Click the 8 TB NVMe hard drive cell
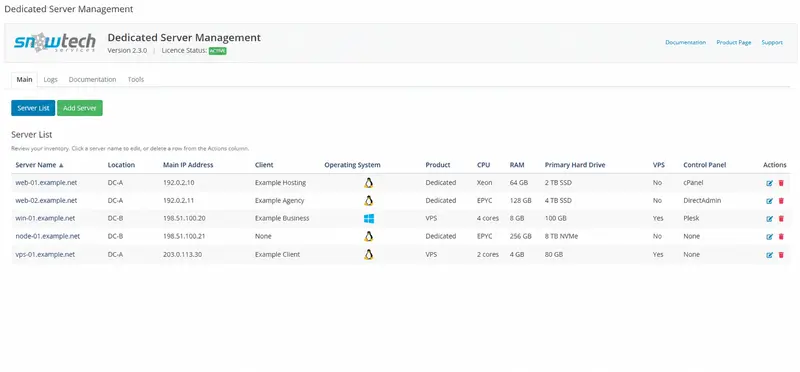The height and width of the screenshot is (372, 800). click(x=561, y=236)
